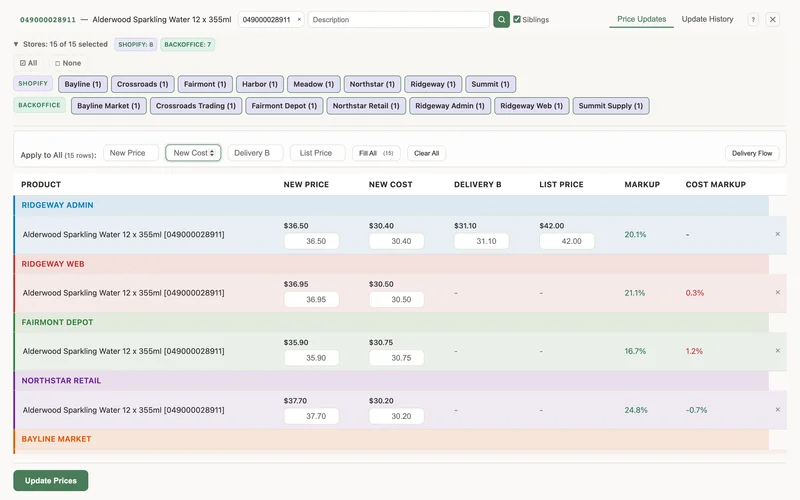Toggle the Bayline Market (1) chip
This screenshot has width=800, height=500.
pos(109,106)
